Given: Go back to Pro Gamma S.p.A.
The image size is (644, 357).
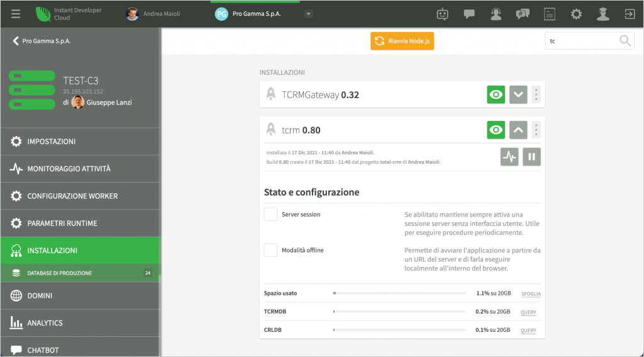Looking at the screenshot, I should [x=42, y=41].
